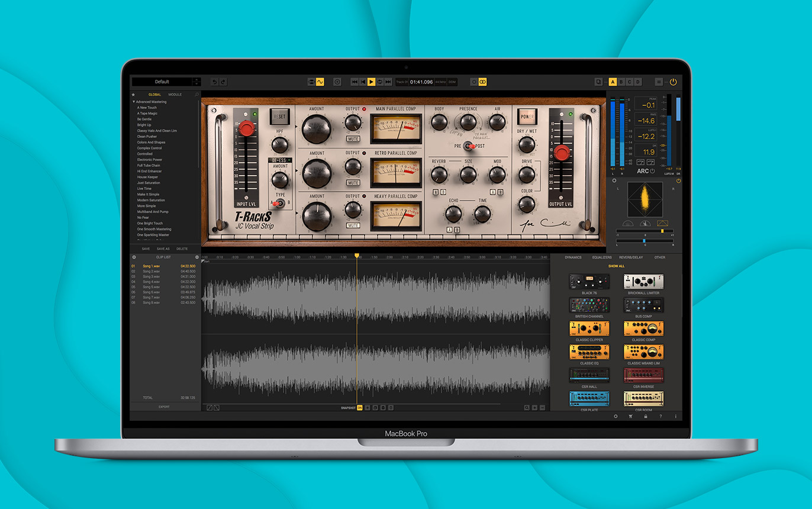Toggle the PRE/POST switch
Image resolution: width=812 pixels, height=509 pixels.
[x=468, y=146]
